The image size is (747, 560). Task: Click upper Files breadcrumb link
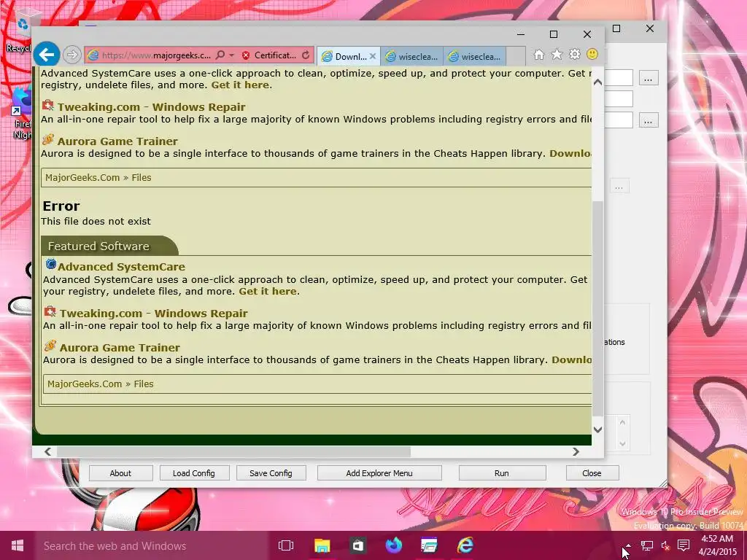click(x=142, y=178)
